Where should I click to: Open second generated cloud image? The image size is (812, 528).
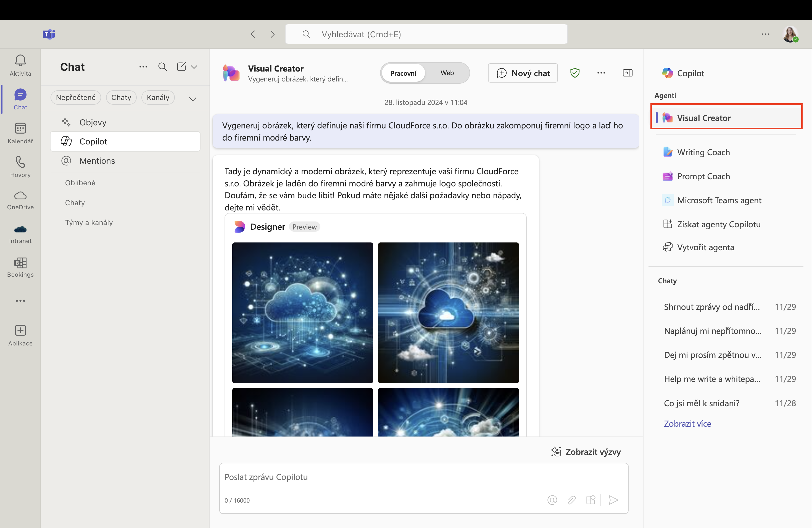[x=448, y=313]
